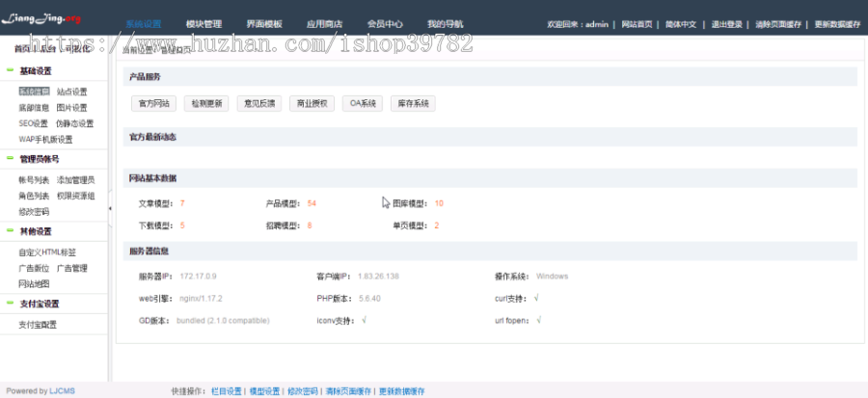This screenshot has width=868, height=398.
Task: Click 更新数据缓存 in the footer quick actions
Action: click(x=402, y=391)
